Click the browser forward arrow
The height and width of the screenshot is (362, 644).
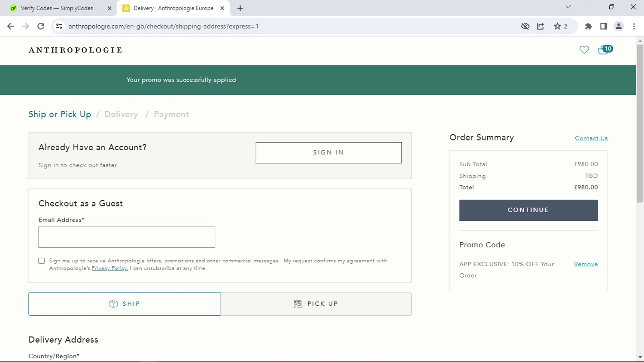26,26
